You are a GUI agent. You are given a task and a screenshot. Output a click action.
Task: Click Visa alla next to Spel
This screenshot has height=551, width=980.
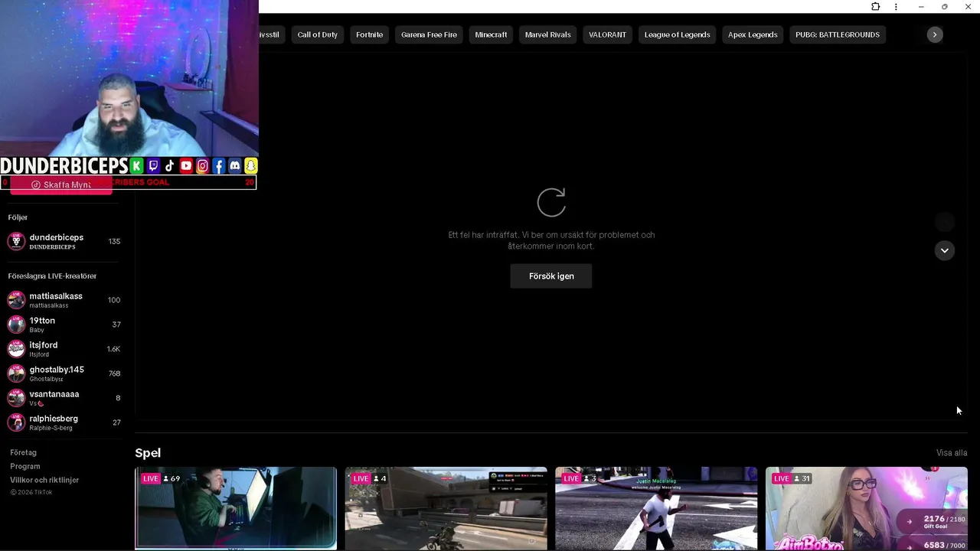pyautogui.click(x=952, y=453)
